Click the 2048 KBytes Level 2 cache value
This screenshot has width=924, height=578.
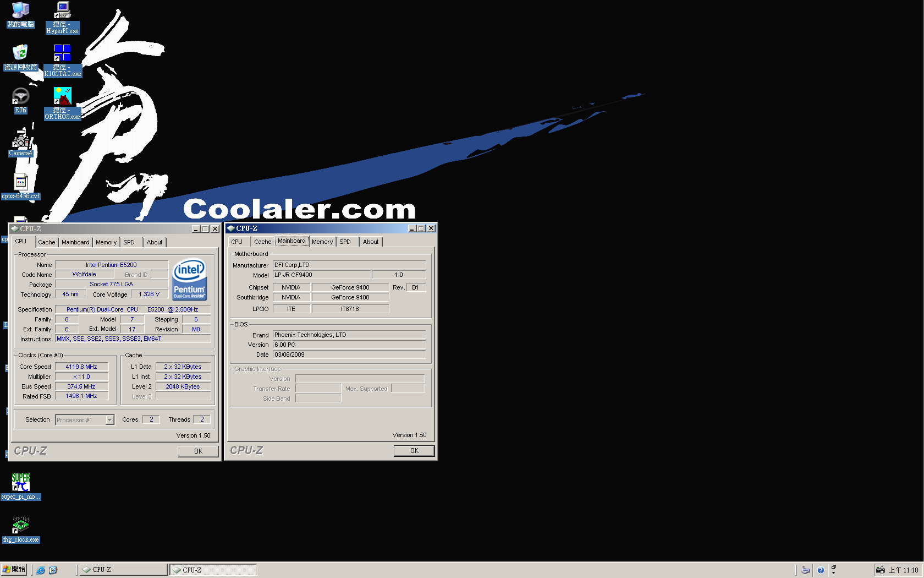[x=183, y=386]
